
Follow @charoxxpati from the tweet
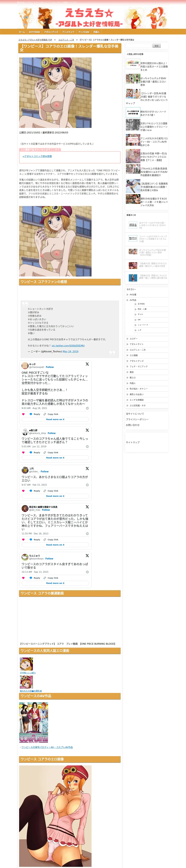coord(50,367)
